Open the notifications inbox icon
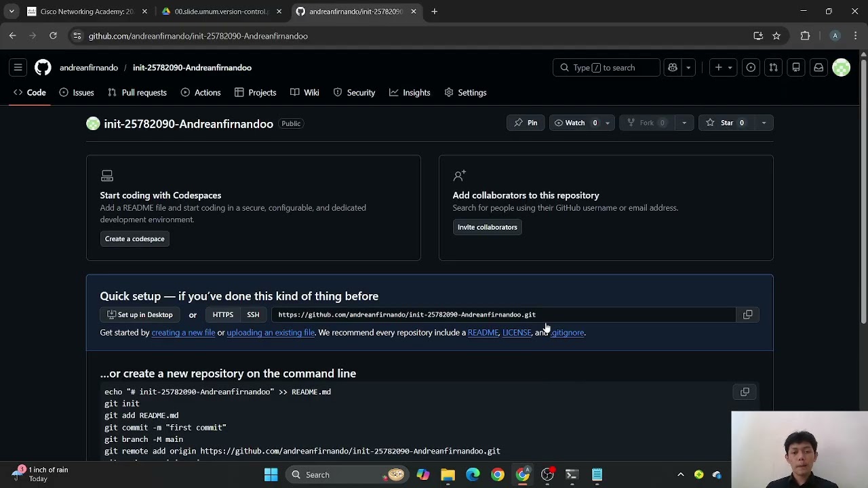The height and width of the screenshot is (488, 868). click(818, 68)
